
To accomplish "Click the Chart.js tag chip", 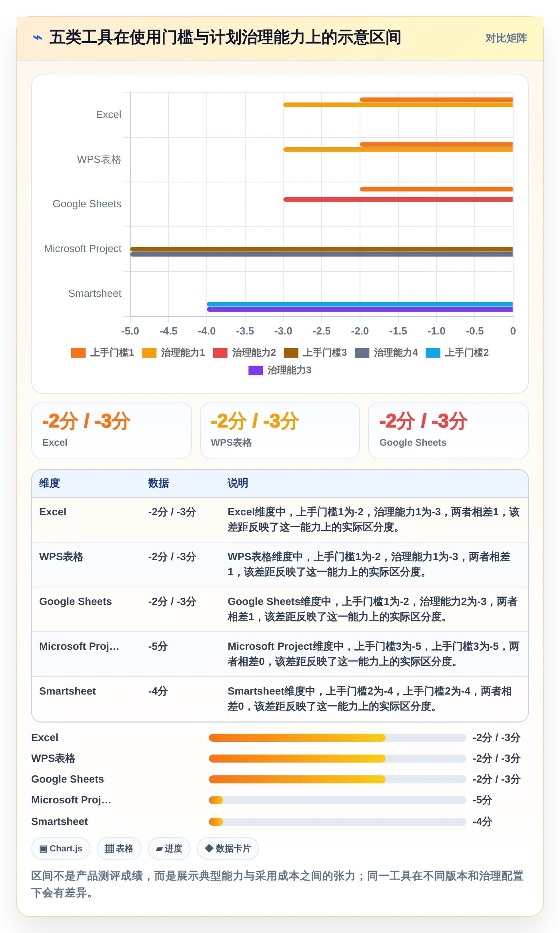I will [x=61, y=849].
